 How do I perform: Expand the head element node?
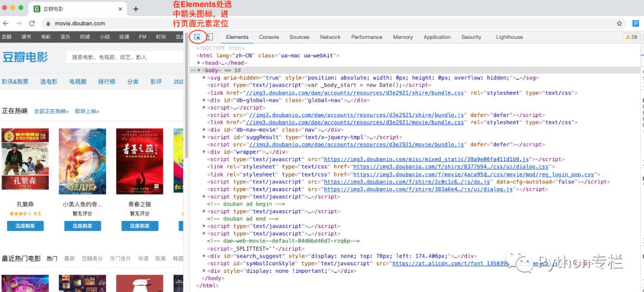199,63
